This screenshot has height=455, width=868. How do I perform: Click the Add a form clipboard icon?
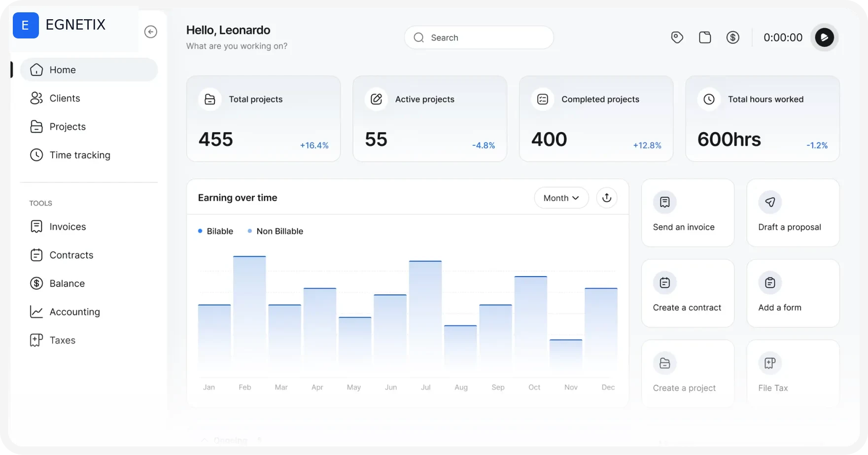[x=770, y=283]
